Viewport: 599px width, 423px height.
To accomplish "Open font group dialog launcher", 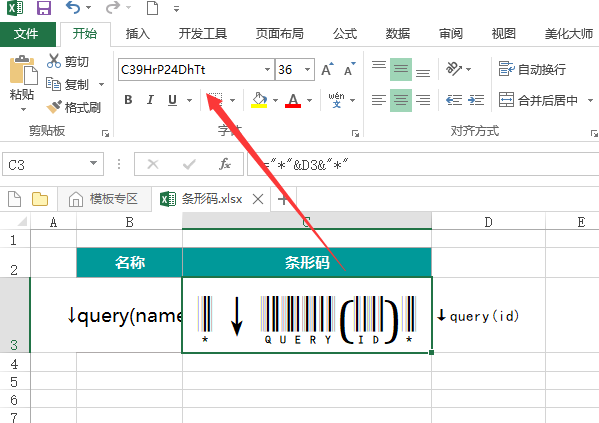I will [x=355, y=133].
